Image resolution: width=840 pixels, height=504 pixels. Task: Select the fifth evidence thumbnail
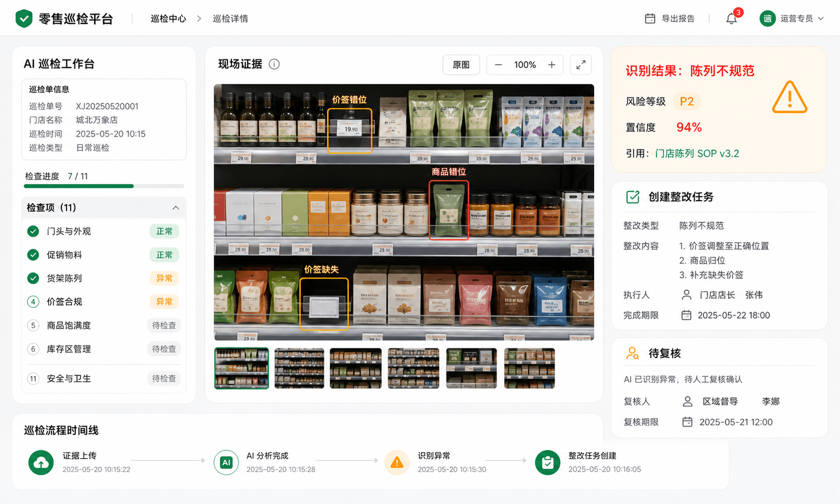(x=472, y=368)
